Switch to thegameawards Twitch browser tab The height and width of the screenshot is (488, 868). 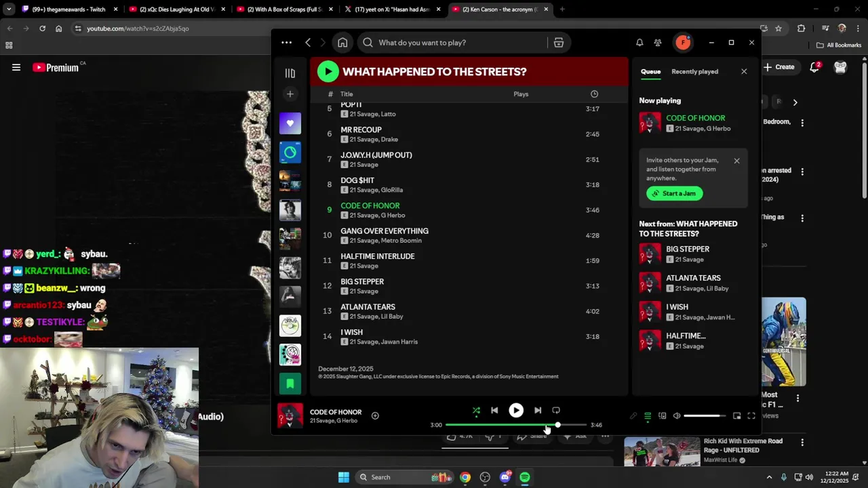[68, 9]
